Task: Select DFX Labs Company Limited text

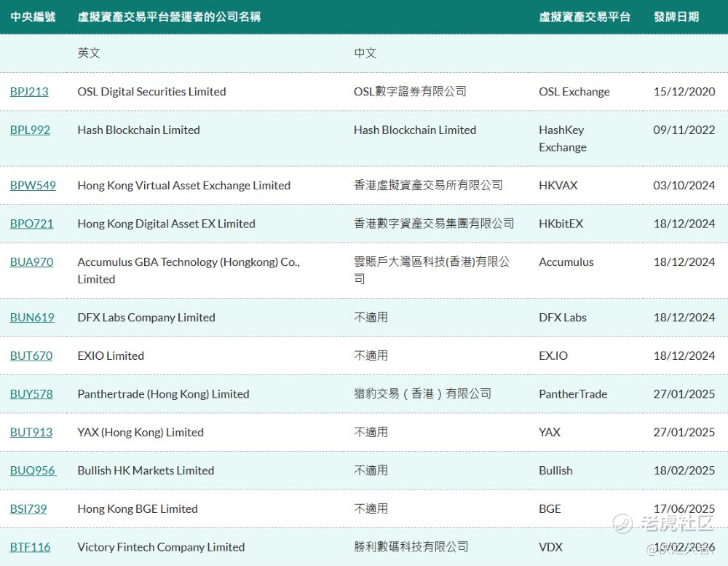Action: click(146, 318)
